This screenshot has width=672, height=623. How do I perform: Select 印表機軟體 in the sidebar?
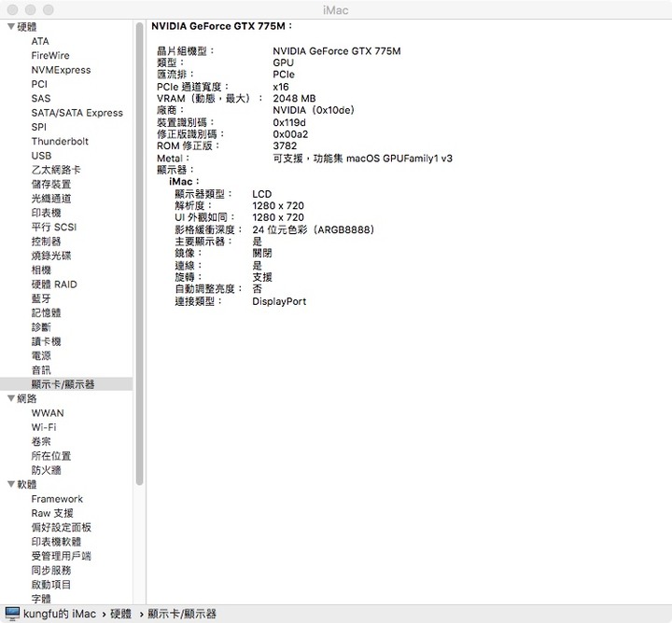[x=56, y=542]
